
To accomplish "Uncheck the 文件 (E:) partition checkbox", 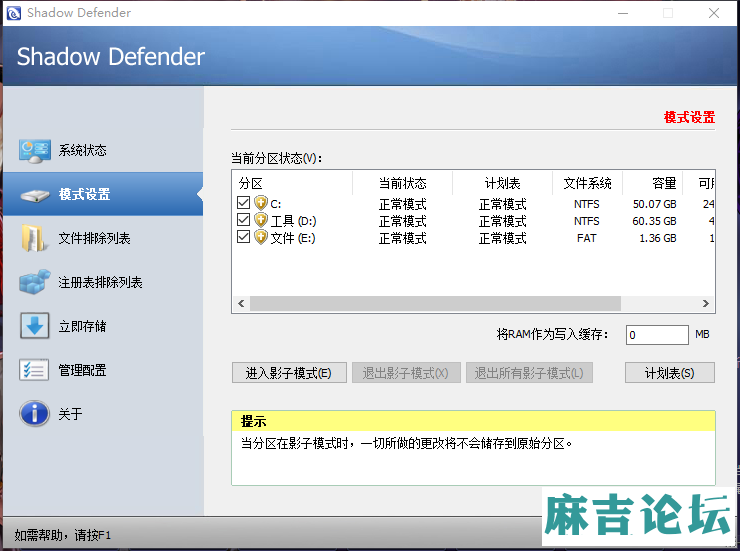I will coord(244,237).
